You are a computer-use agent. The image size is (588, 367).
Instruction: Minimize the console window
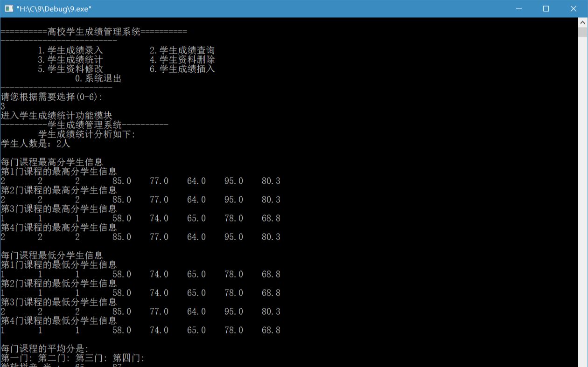click(x=519, y=8)
